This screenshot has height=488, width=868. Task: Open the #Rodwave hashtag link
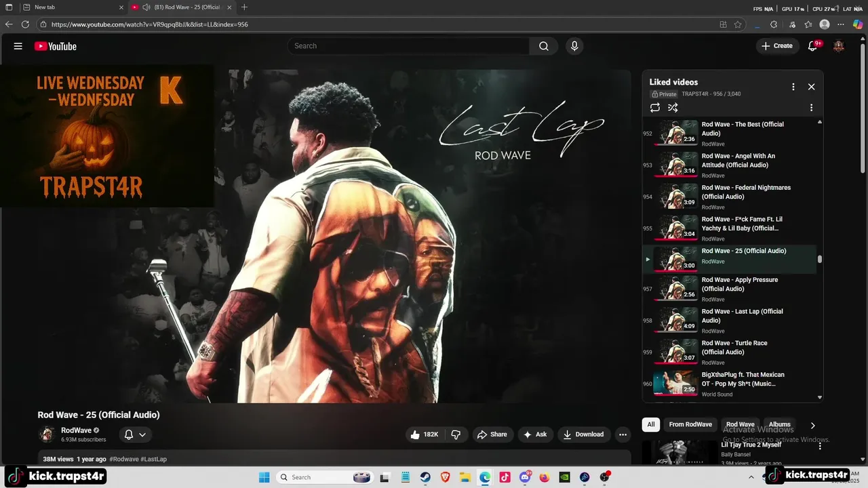pyautogui.click(x=123, y=459)
